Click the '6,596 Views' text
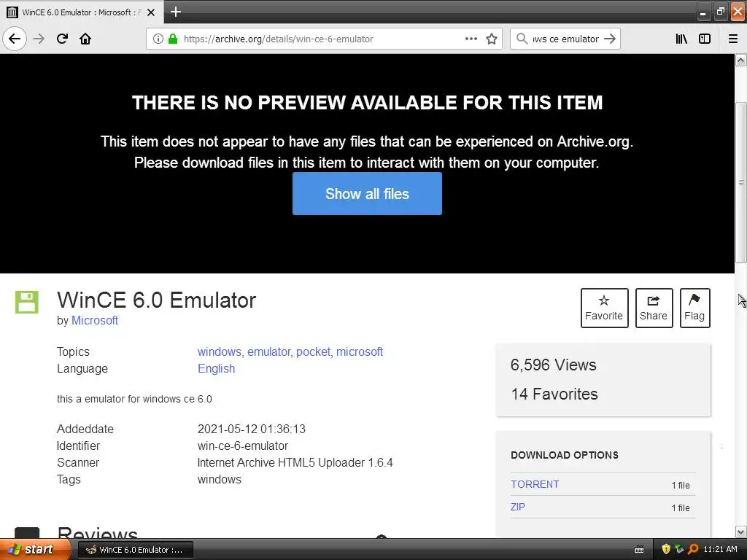This screenshot has width=747, height=560. coord(553,365)
